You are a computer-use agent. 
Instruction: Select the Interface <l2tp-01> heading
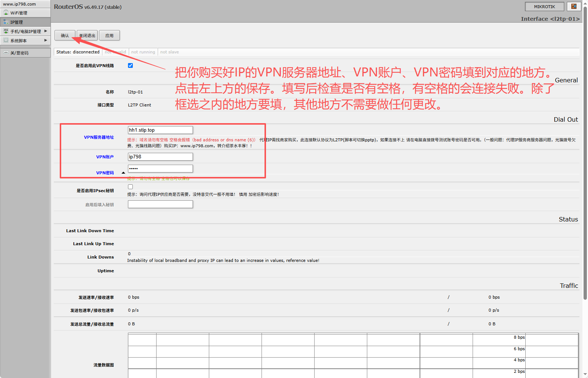click(x=550, y=19)
